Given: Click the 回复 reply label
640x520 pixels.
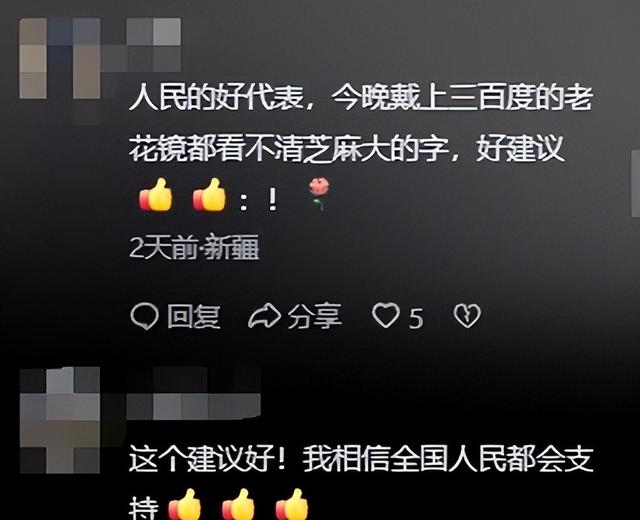Looking at the screenshot, I should [x=194, y=316].
